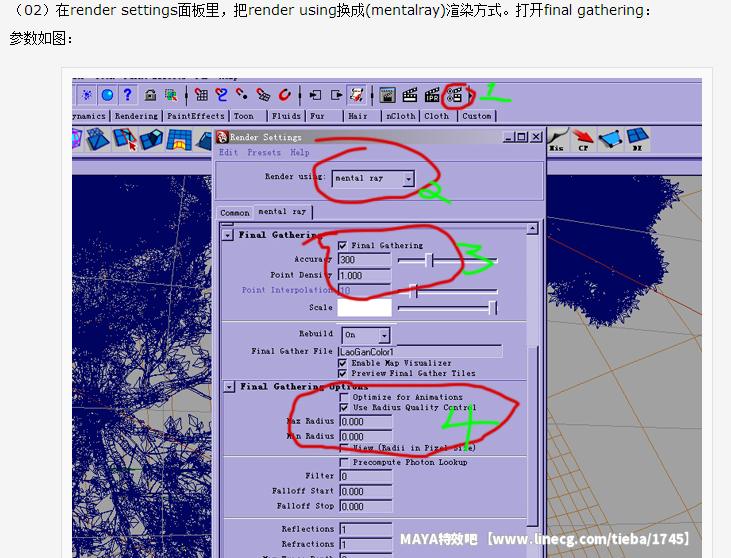The height and width of the screenshot is (558, 731).
Task: Click the Min Radius value field
Action: (366, 437)
